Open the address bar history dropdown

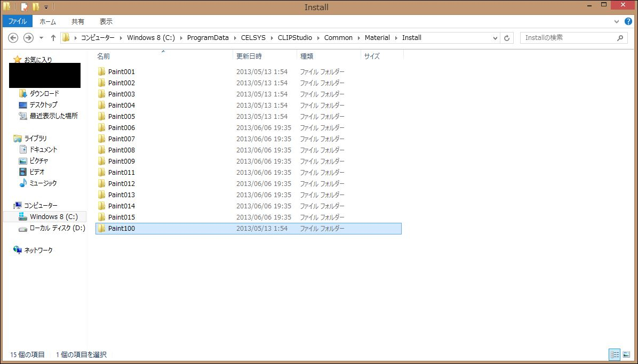point(495,38)
